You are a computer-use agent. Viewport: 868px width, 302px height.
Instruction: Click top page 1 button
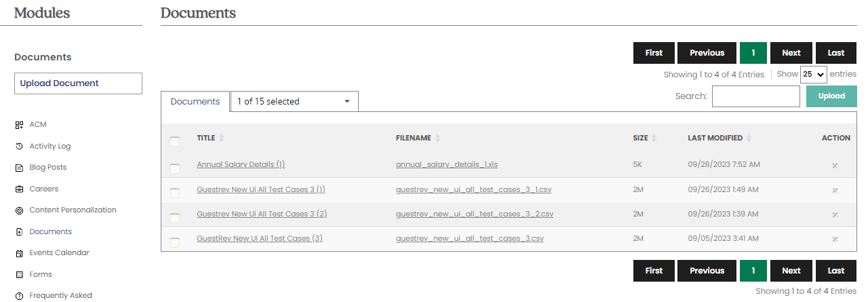point(753,53)
